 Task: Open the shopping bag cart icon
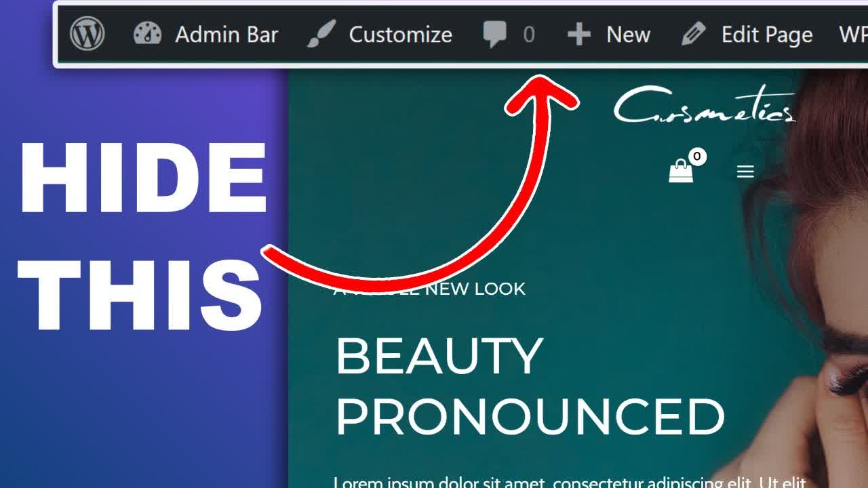pyautogui.click(x=681, y=171)
